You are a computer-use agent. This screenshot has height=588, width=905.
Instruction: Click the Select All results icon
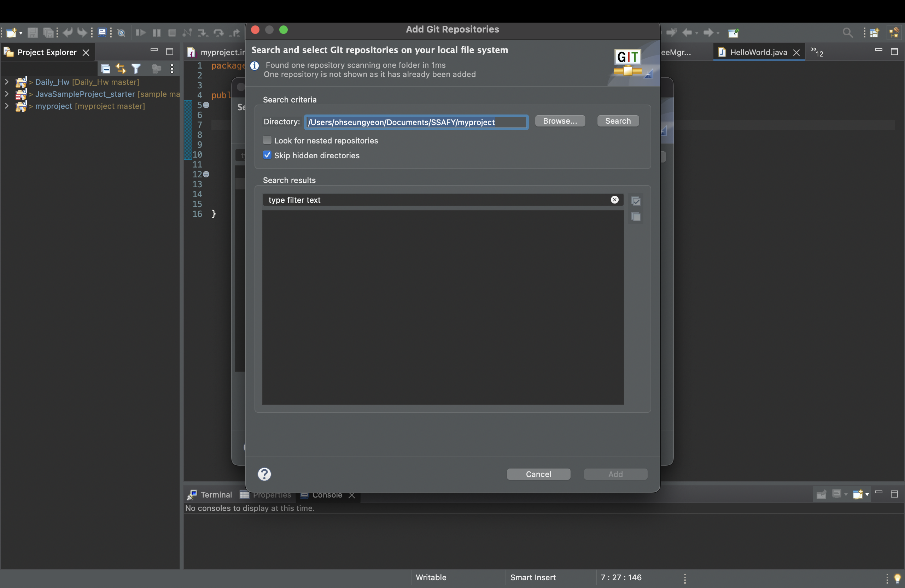tap(636, 201)
